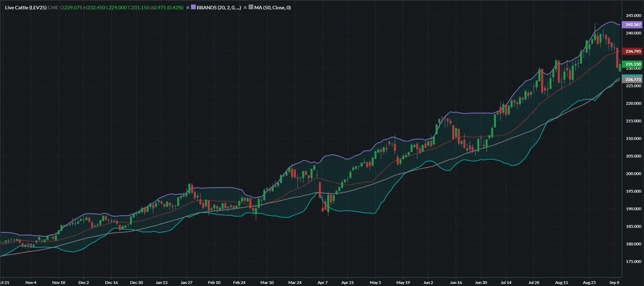Click the Nov 4 date label

coord(31,283)
